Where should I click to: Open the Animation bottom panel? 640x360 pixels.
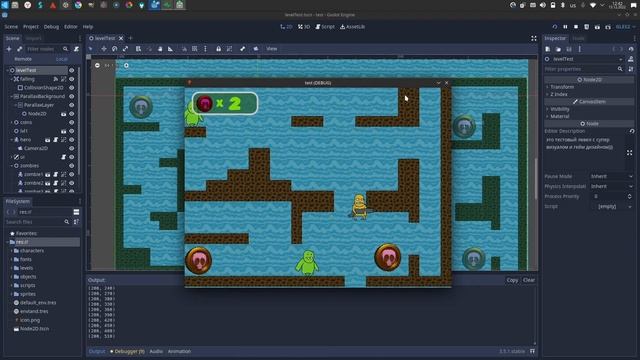pyautogui.click(x=179, y=351)
